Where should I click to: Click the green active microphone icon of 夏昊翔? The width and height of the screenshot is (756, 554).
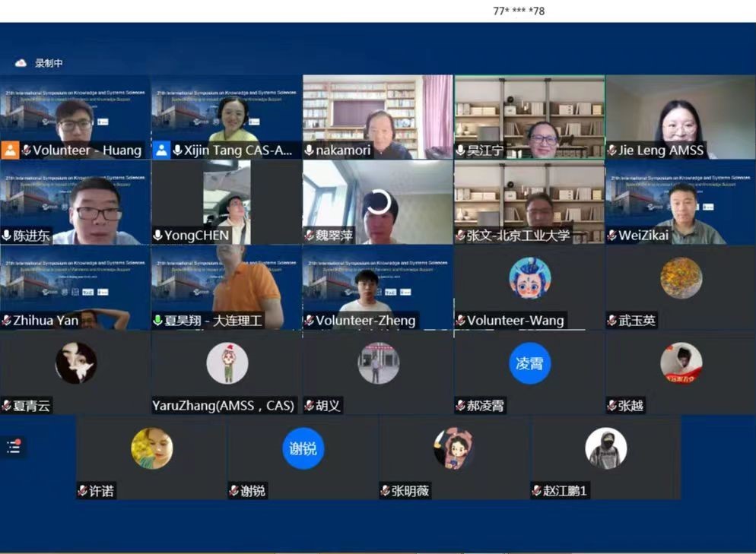click(158, 321)
